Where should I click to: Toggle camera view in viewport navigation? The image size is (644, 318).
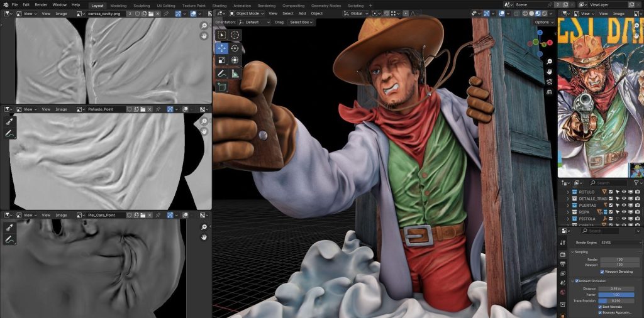[549, 82]
